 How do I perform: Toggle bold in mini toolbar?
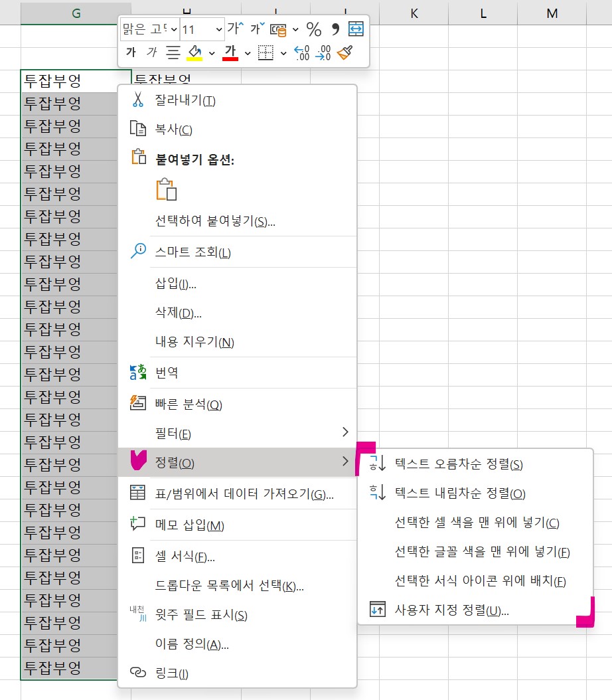[131, 52]
